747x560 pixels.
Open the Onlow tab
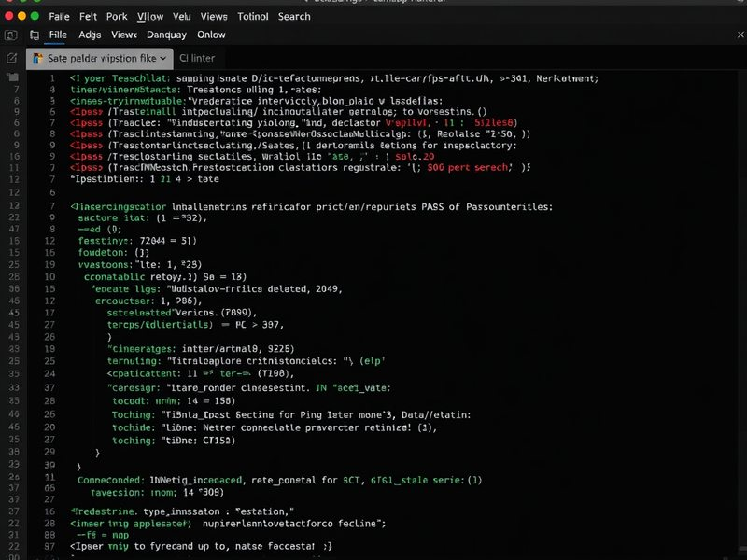click(x=211, y=35)
